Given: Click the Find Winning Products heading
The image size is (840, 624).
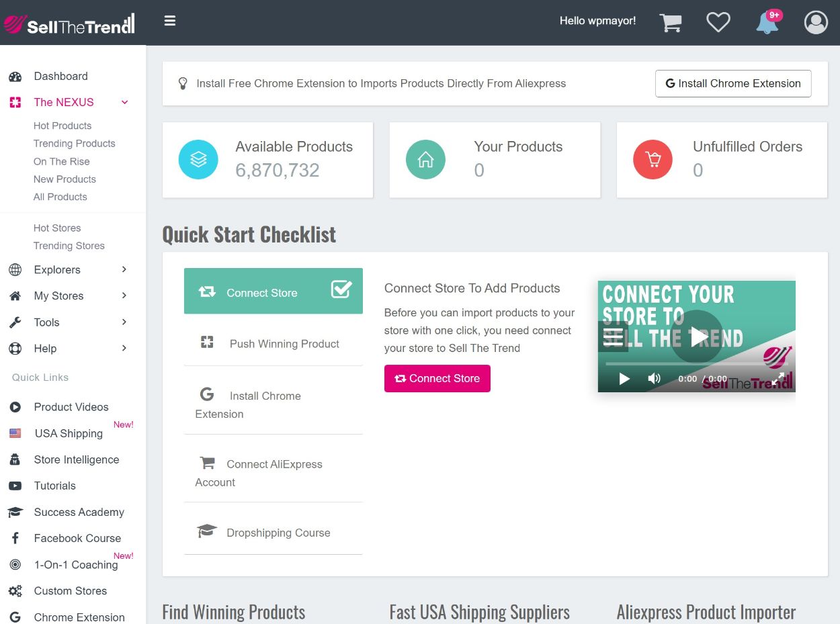Looking at the screenshot, I should pyautogui.click(x=234, y=612).
